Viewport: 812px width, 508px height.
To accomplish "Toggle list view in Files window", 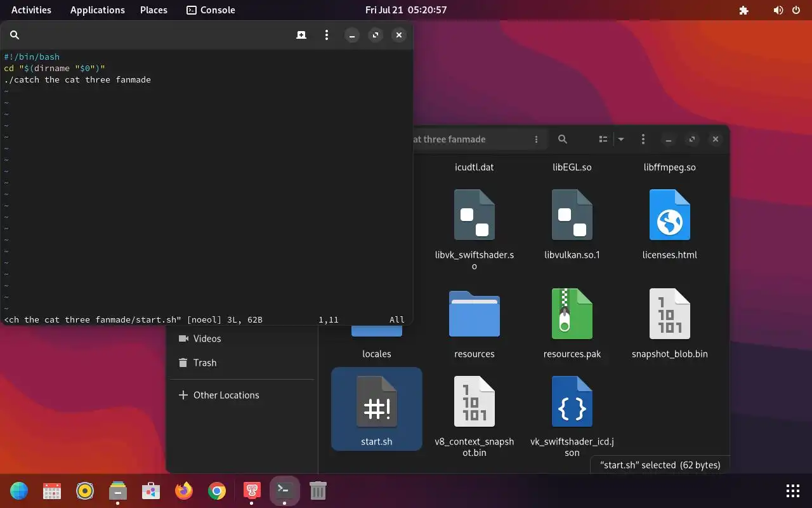I will tap(603, 139).
